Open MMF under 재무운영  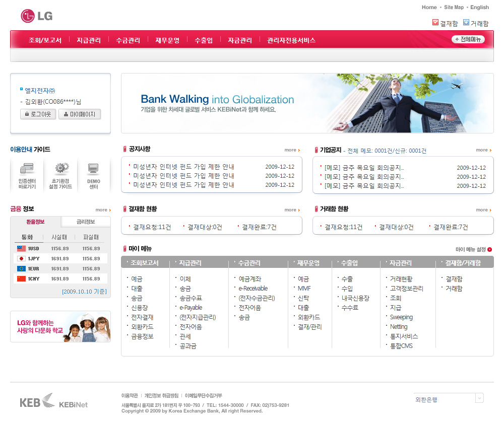point(304,289)
